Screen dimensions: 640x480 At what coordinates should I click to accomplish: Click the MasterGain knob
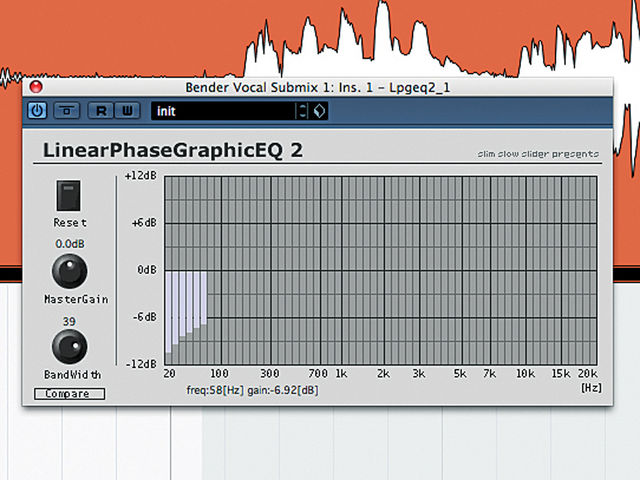(69, 271)
